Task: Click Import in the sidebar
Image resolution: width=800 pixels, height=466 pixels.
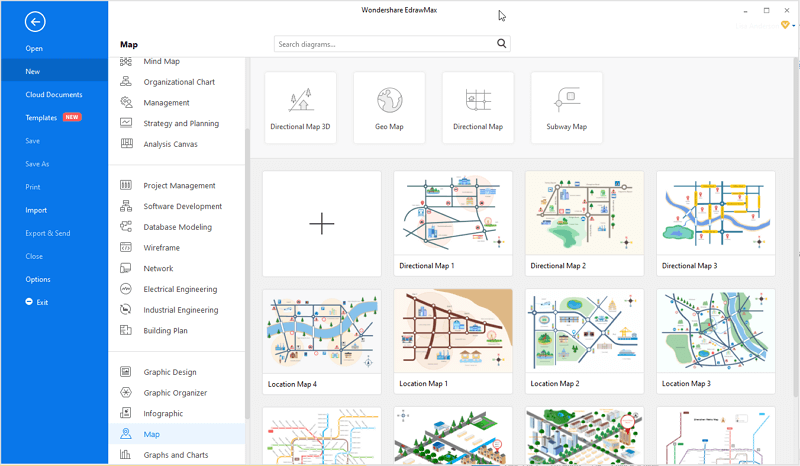Action: [x=36, y=210]
